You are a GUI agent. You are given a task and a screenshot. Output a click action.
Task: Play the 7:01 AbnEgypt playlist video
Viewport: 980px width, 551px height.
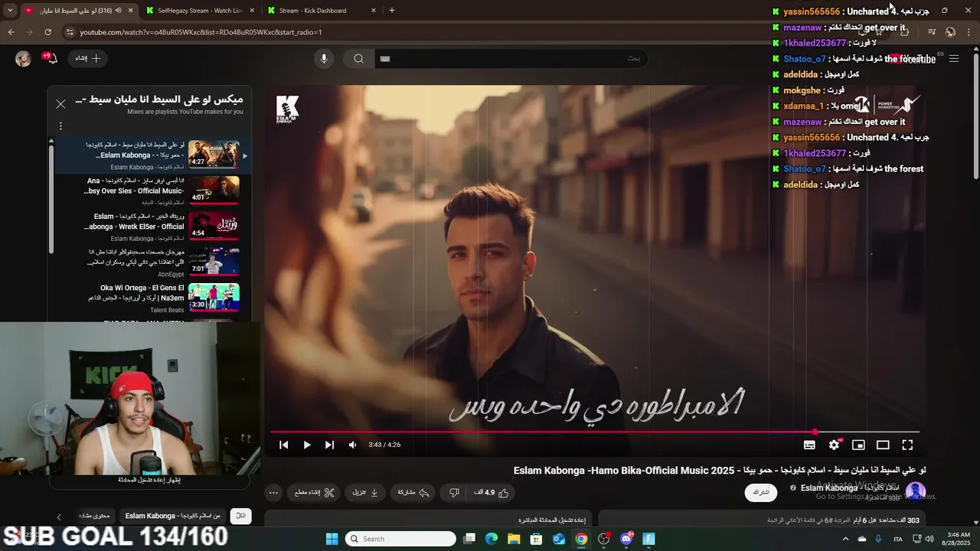(214, 262)
